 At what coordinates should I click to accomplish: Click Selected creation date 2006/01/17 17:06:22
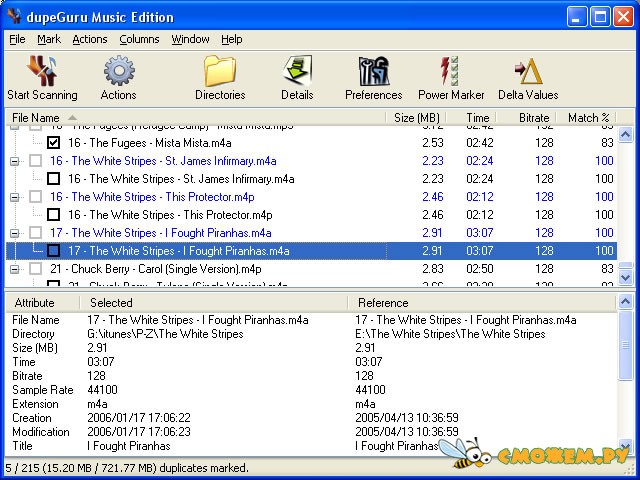point(139,418)
